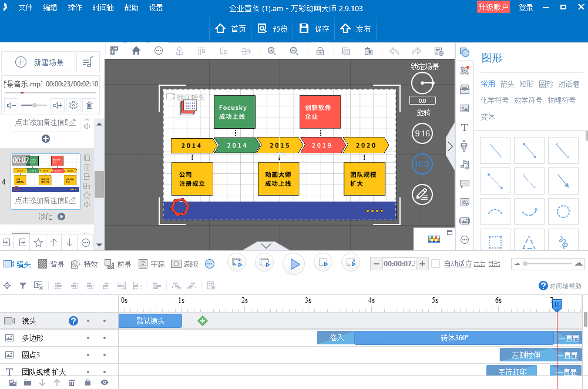Add a camera with the green plus
The image size is (588, 389).
[x=203, y=321]
